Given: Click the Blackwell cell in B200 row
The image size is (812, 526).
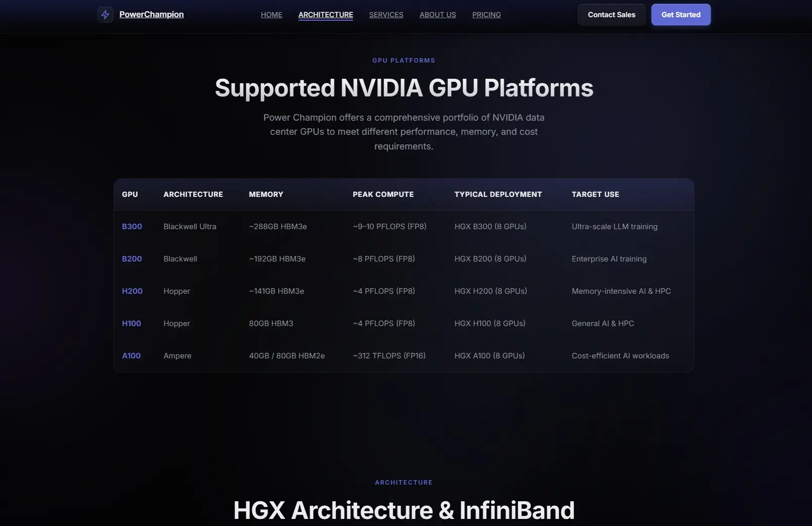Looking at the screenshot, I should click(x=180, y=259).
